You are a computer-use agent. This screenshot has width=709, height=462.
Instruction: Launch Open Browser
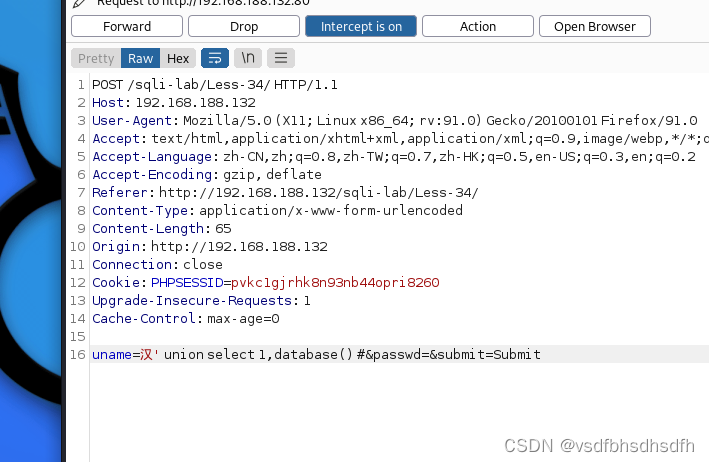click(x=595, y=26)
